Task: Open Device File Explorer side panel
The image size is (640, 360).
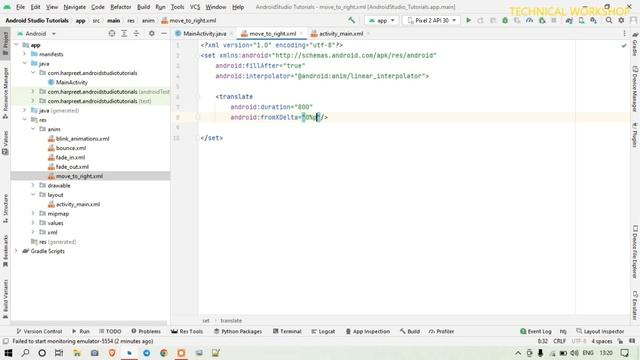Action: 635,252
